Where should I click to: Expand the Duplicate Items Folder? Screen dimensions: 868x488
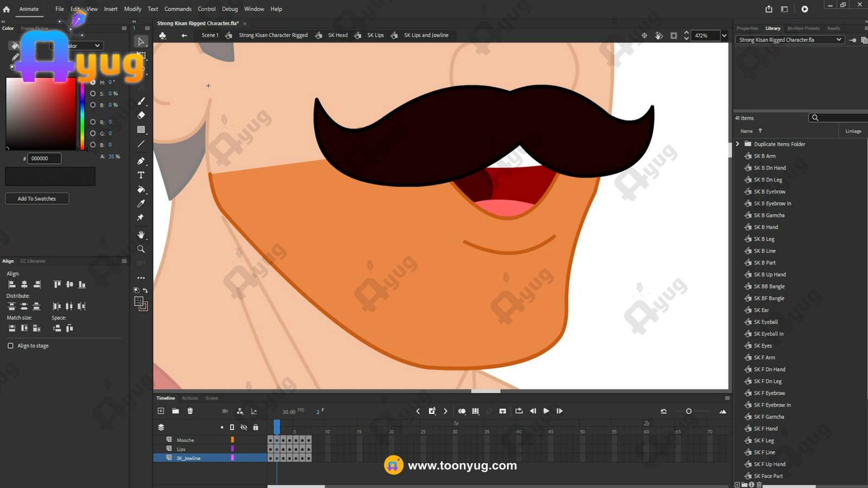point(738,144)
